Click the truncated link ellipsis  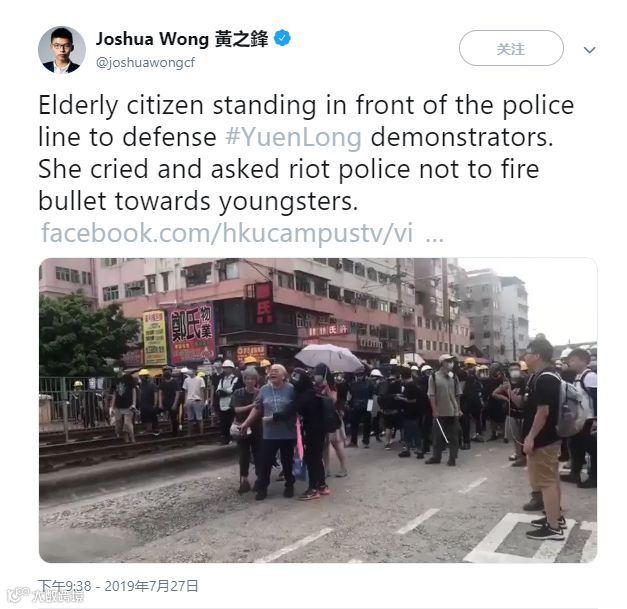click(x=434, y=235)
